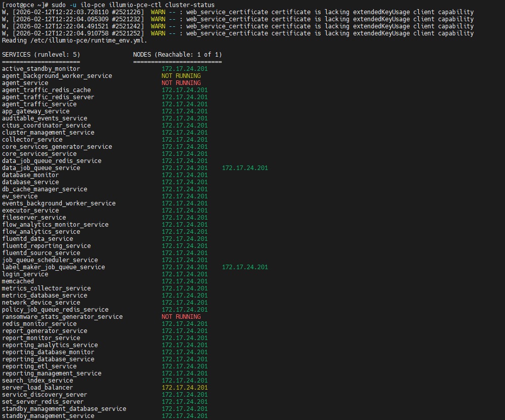Screen dimensions: 505x420
Task: Click the 'Reading /etc/illumio-pce/runtime_env.yml.' line
Action: (x=74, y=40)
